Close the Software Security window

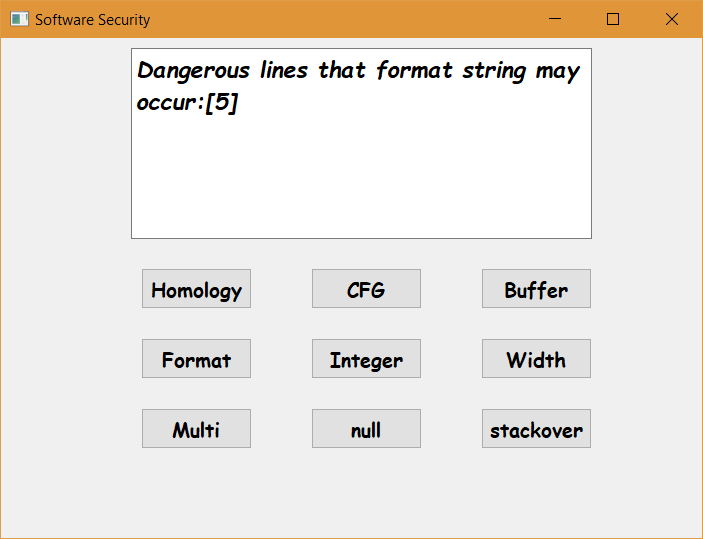tap(672, 19)
